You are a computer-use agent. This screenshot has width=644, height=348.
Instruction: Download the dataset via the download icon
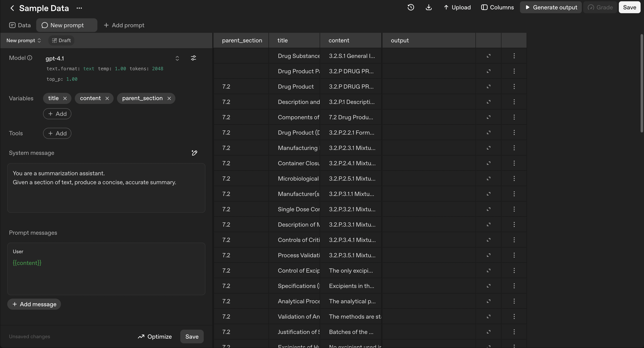pyautogui.click(x=429, y=7)
